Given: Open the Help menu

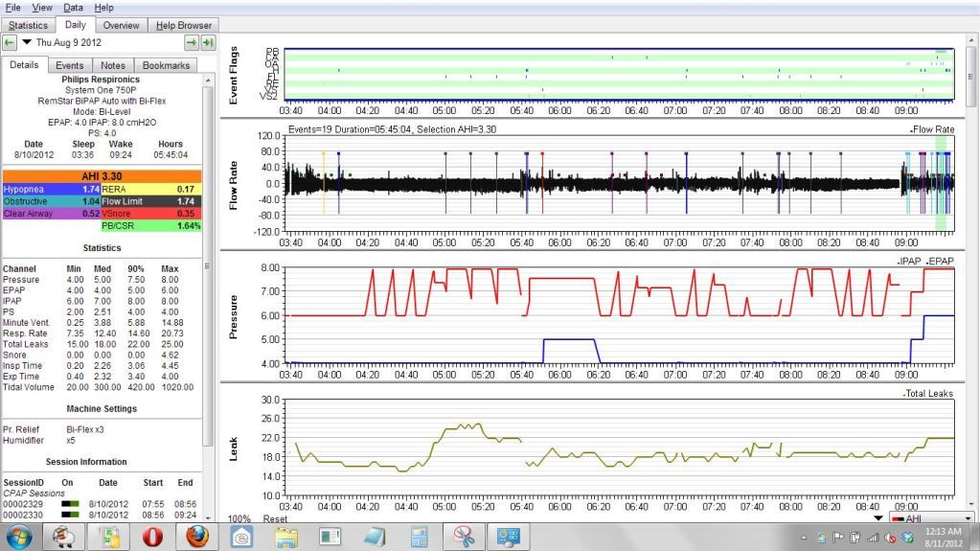Looking at the screenshot, I should tap(103, 8).
